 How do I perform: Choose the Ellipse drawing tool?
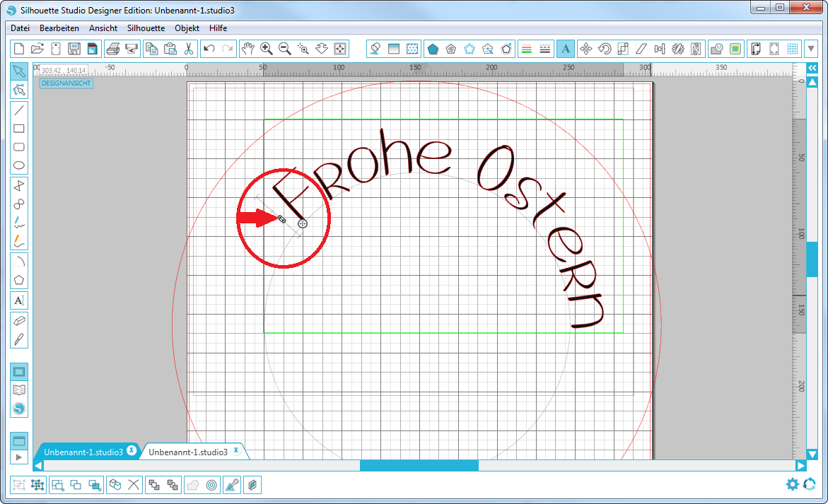click(19, 166)
